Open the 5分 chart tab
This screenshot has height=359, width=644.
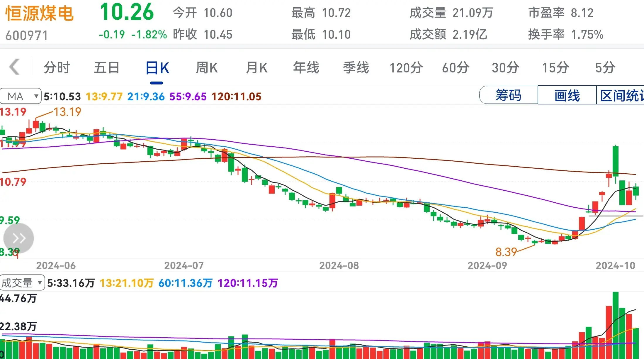pyautogui.click(x=605, y=68)
